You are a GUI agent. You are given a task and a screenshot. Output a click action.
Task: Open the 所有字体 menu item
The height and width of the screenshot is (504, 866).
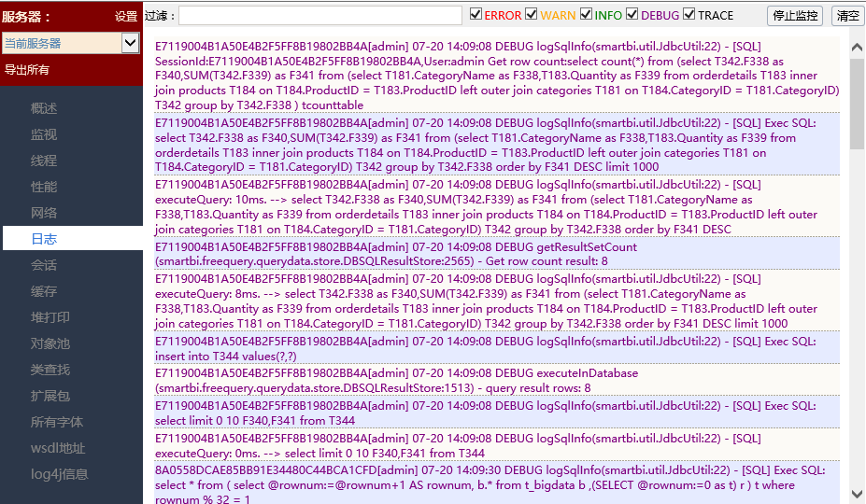57,422
